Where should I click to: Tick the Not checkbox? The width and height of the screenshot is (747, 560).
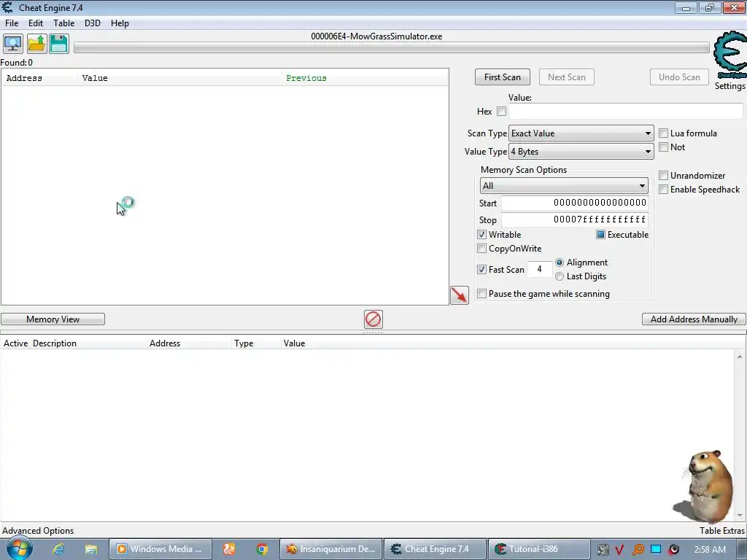click(x=663, y=147)
